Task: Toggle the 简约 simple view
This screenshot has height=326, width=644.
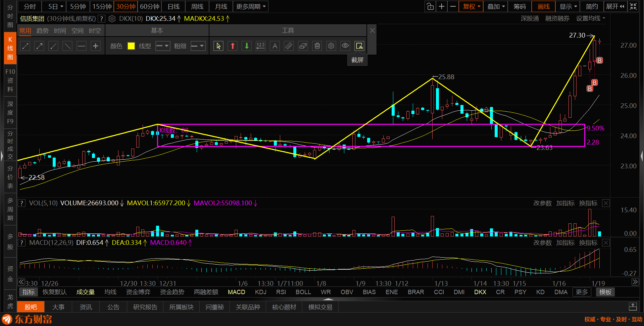Action: click(592, 6)
